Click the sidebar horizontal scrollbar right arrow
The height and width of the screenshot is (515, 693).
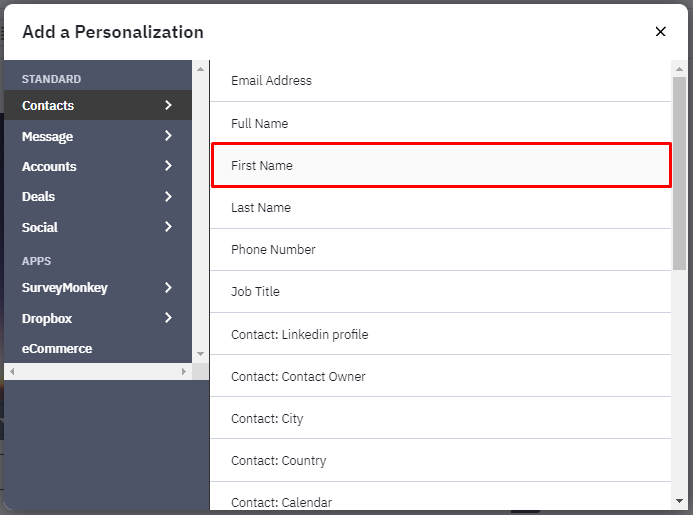184,371
